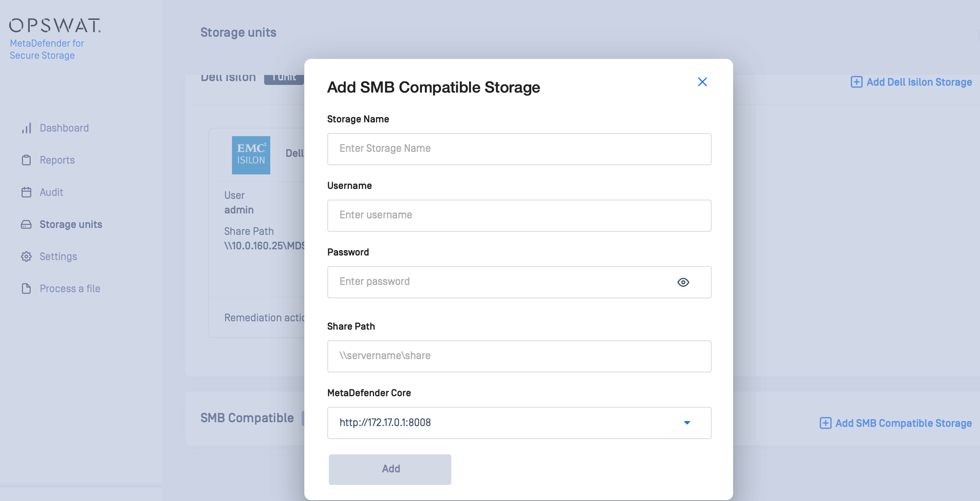Click the Share Path label in dialog

(x=351, y=327)
